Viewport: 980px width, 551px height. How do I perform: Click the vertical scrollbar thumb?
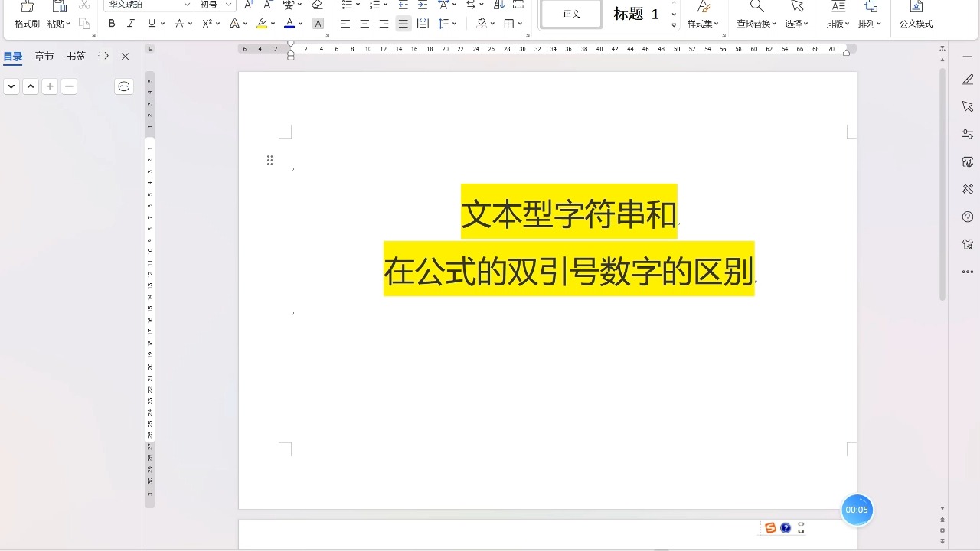point(942,184)
